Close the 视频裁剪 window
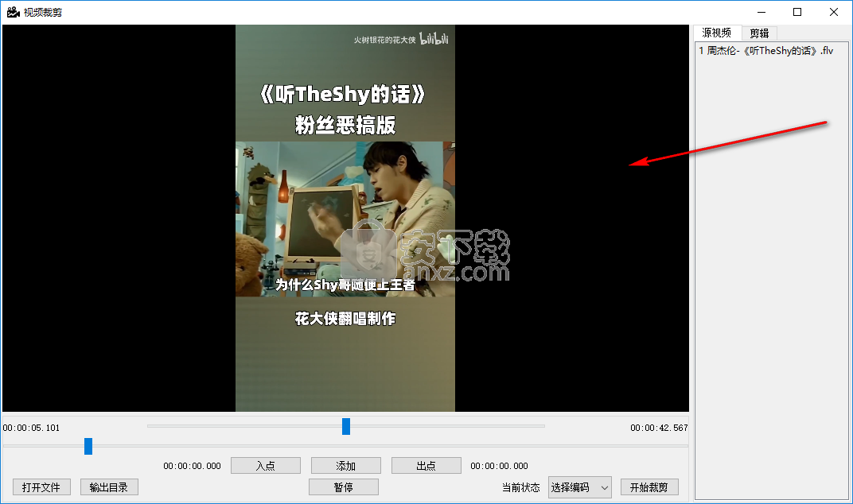The height and width of the screenshot is (504, 853). coord(833,12)
